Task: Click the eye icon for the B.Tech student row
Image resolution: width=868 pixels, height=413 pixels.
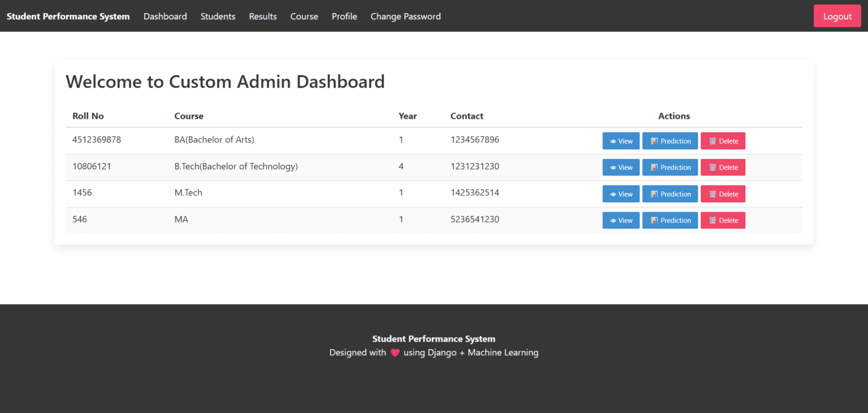Action: pos(613,167)
